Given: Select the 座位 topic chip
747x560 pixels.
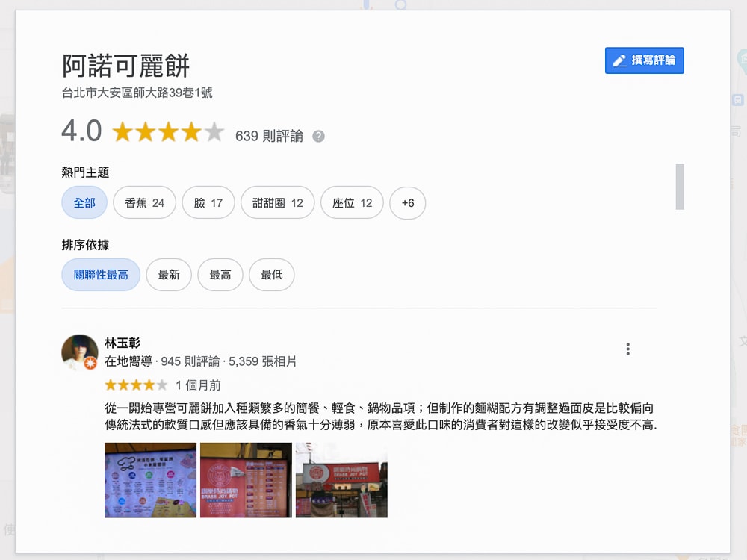Looking at the screenshot, I should pos(352,202).
